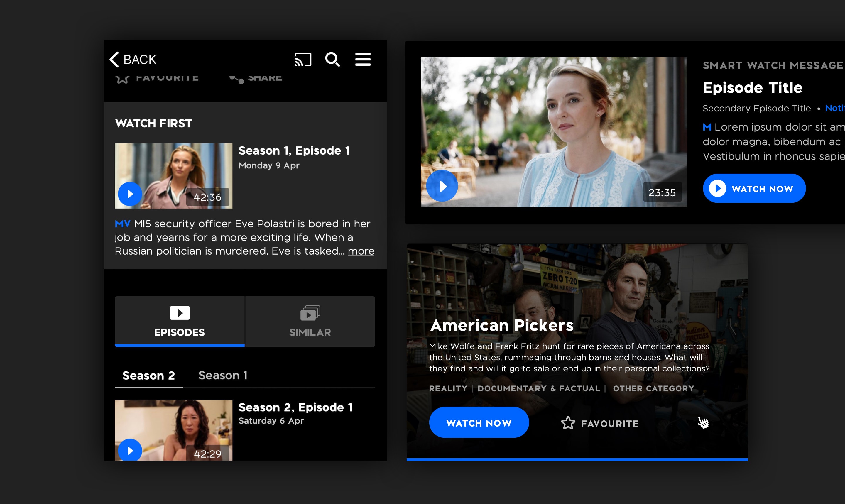Screen dimensions: 845x504
Task: Click the Reality category label
Action: point(448,388)
